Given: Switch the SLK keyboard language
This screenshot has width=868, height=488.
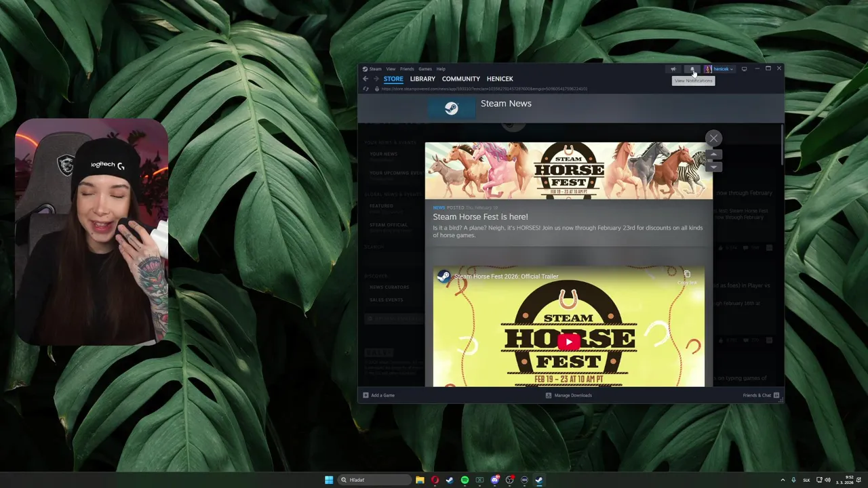Looking at the screenshot, I should [x=806, y=480].
